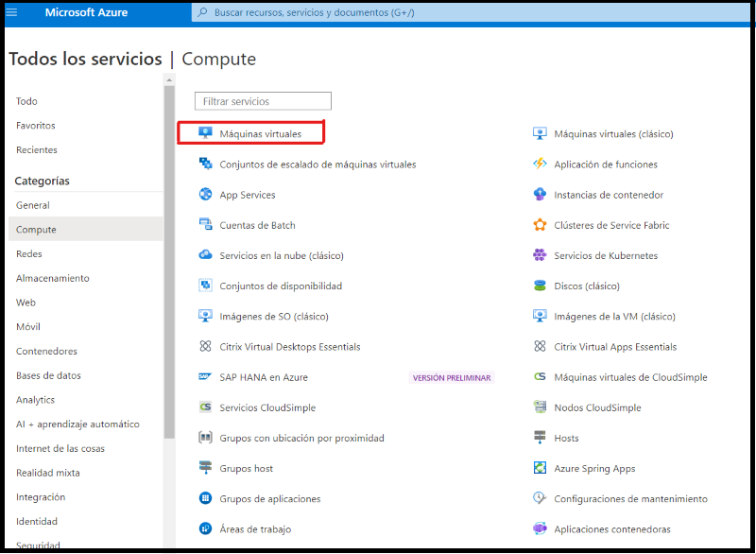Click the Áreas de trabajo icon
Image resolution: width=756 pixels, height=554 pixels.
205,528
